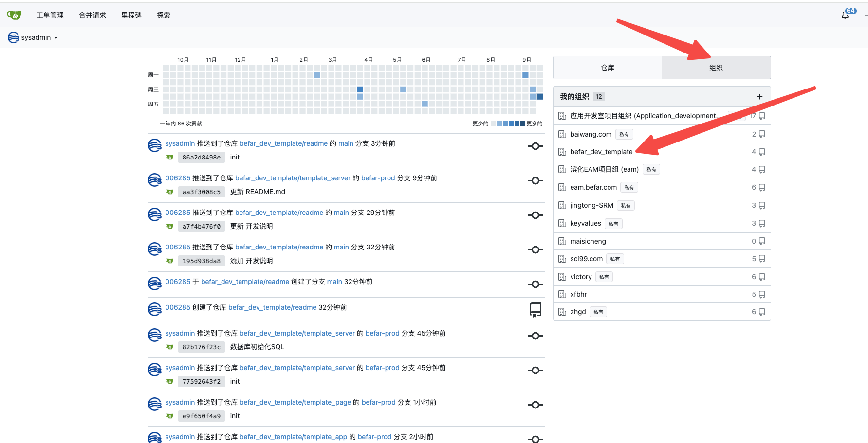The image size is (868, 443).
Task: Open commit hash 77592643f2
Action: 202,381
